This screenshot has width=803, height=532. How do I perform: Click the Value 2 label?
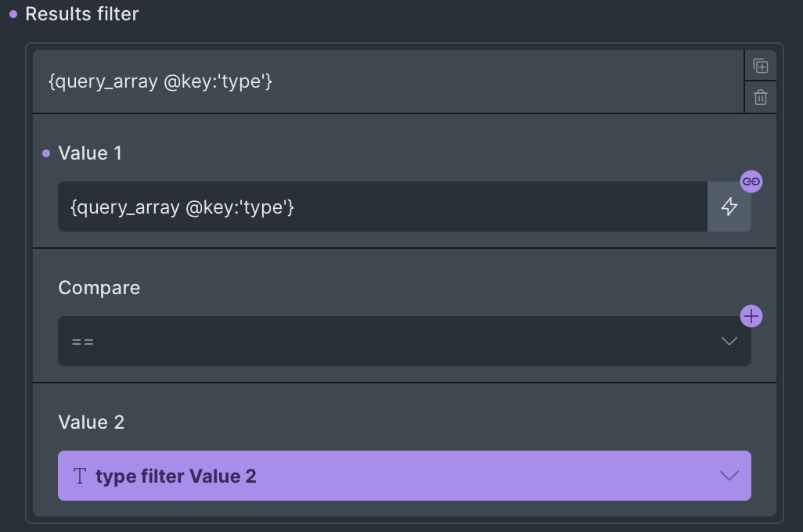pos(92,422)
